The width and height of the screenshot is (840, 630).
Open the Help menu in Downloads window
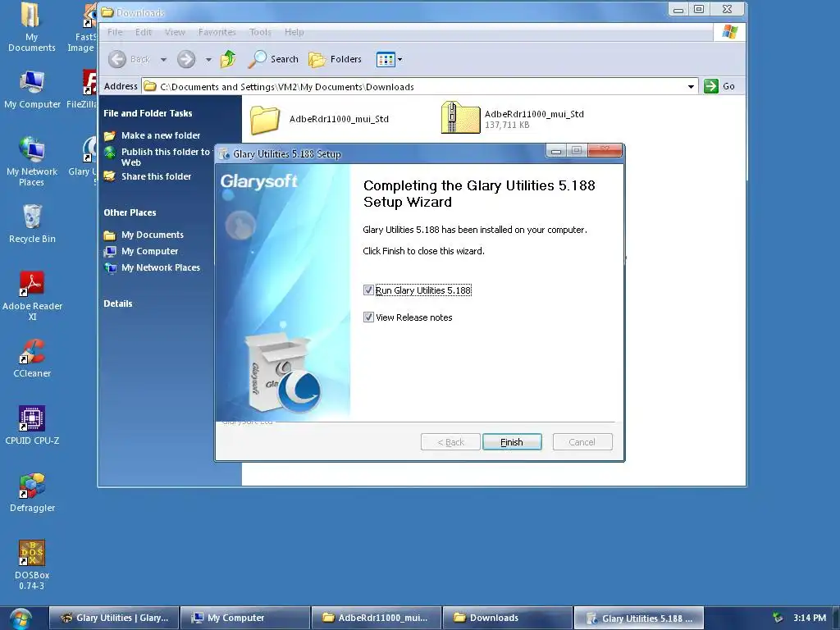click(x=294, y=32)
